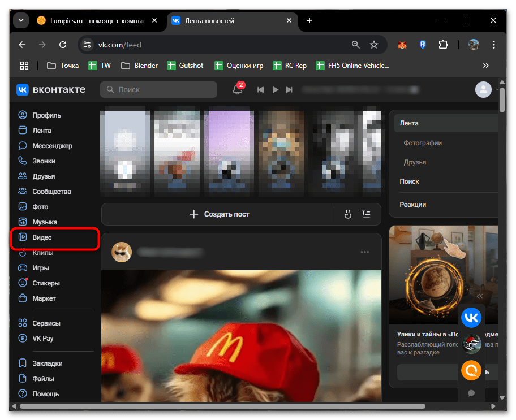The image size is (516, 420).
Task: Open the three-dot menu on the post
Action: (x=364, y=252)
